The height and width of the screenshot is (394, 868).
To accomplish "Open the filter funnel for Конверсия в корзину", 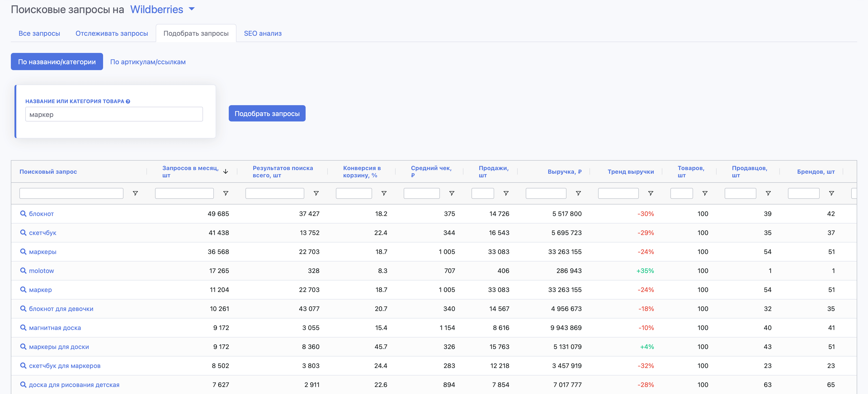I will 384,193.
